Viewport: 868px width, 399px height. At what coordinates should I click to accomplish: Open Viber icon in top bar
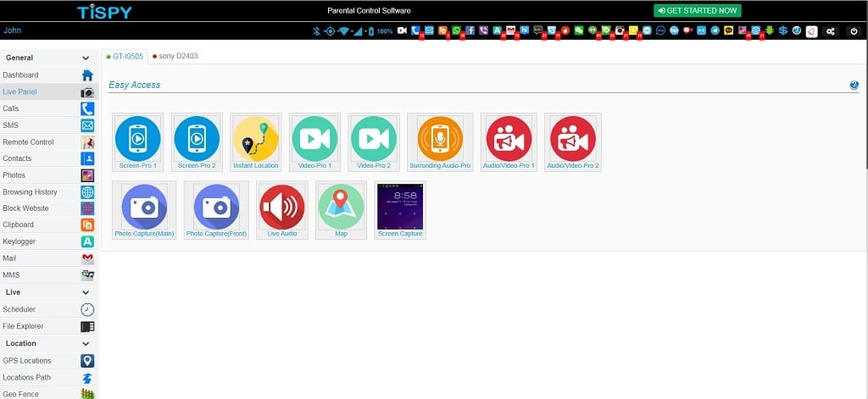pos(483,30)
